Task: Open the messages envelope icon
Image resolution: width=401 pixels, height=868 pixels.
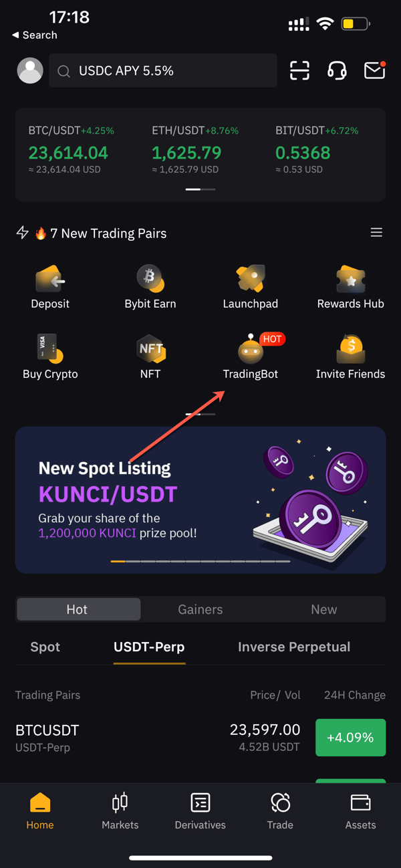Action: click(x=375, y=70)
